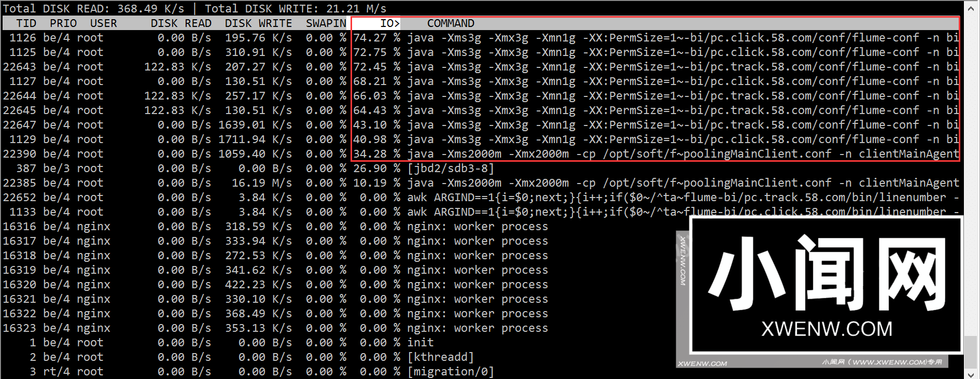Viewport: 980px width, 379px height.
Task: Click the scrollbar up arrow
Action: tap(971, 8)
